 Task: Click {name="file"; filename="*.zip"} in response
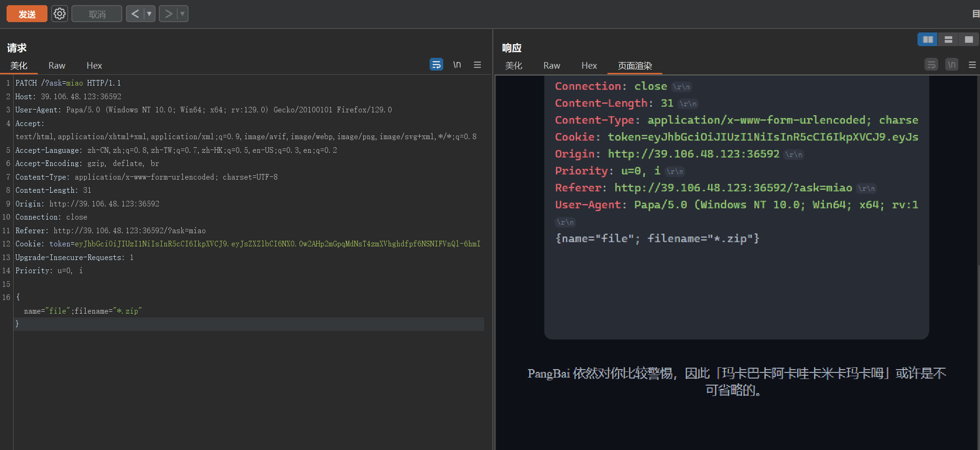pyautogui.click(x=657, y=238)
